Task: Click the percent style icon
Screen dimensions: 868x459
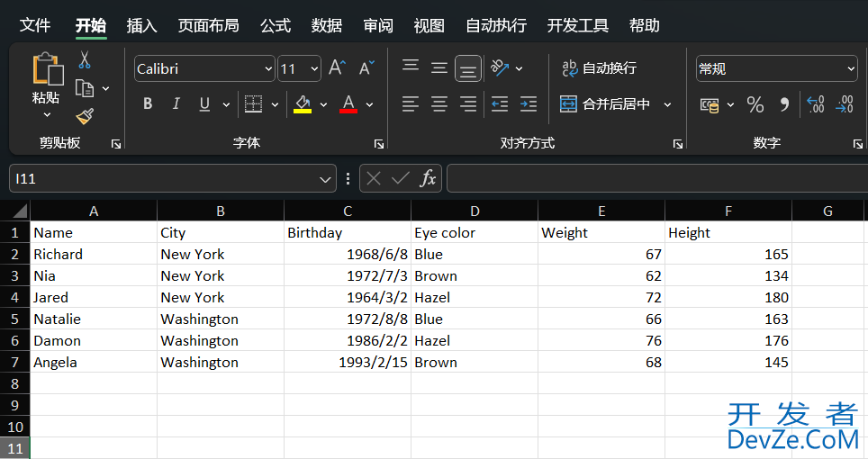Action: coord(755,105)
